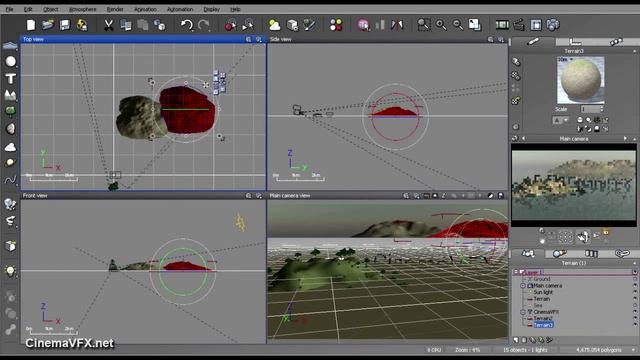The height and width of the screenshot is (360, 640).
Task: Switch to the Numerics ruler tab
Action: point(575,42)
